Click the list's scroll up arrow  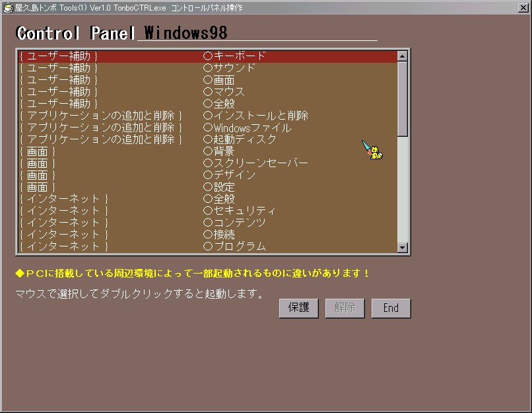(403, 56)
